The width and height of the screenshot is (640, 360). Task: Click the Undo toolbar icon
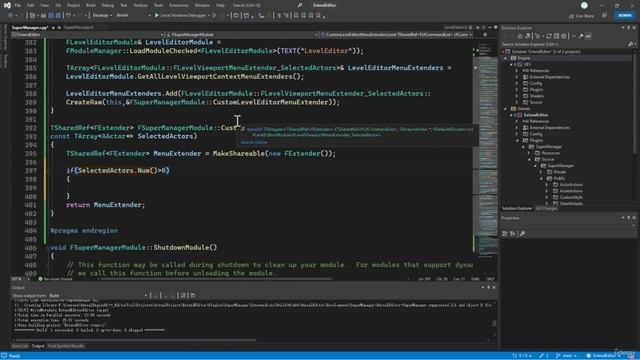click(69, 16)
